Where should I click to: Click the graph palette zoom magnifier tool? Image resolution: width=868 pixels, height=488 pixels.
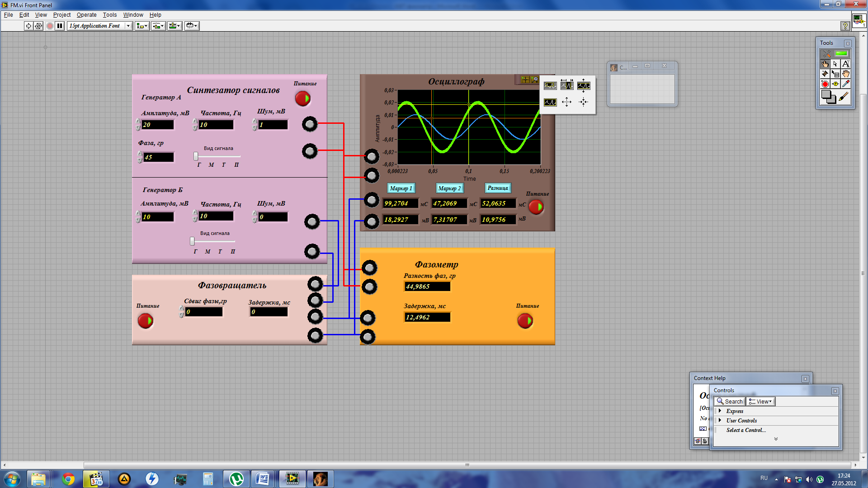click(535, 80)
